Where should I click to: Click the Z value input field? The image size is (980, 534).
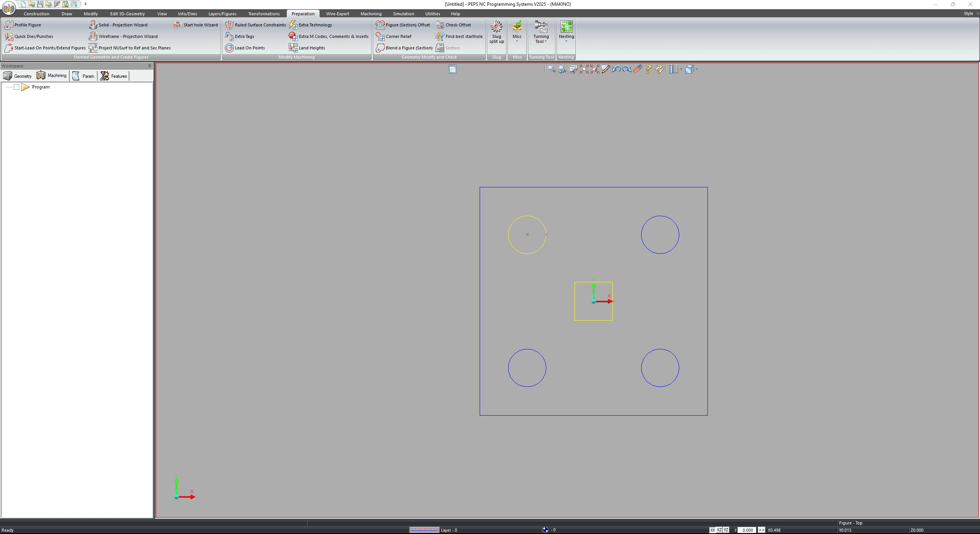click(746, 530)
